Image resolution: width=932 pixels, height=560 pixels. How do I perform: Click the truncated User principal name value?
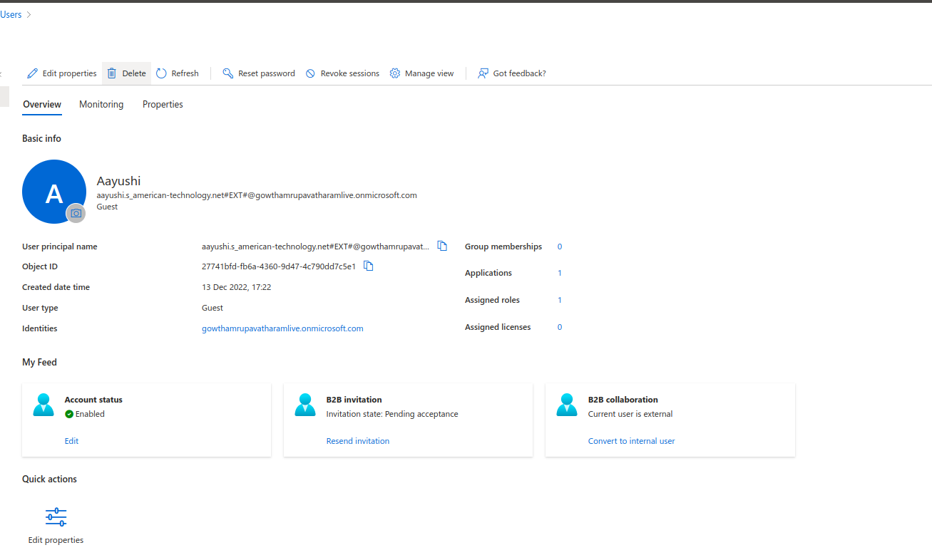point(316,247)
